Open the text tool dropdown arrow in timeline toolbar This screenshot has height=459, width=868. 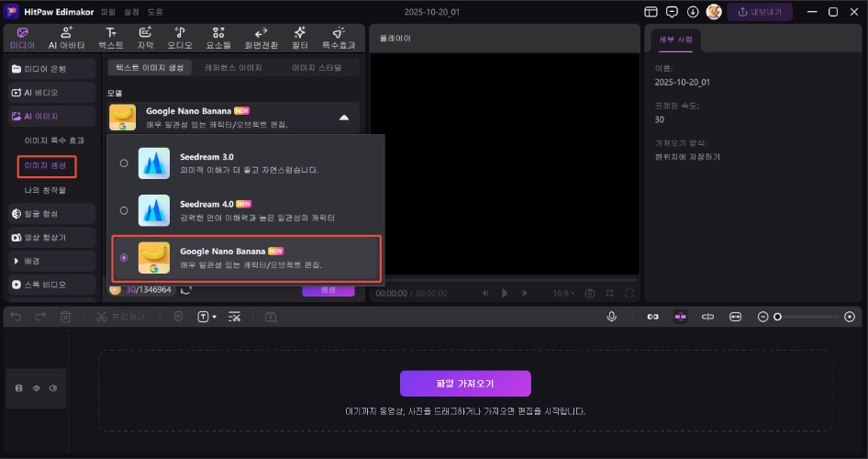(214, 318)
